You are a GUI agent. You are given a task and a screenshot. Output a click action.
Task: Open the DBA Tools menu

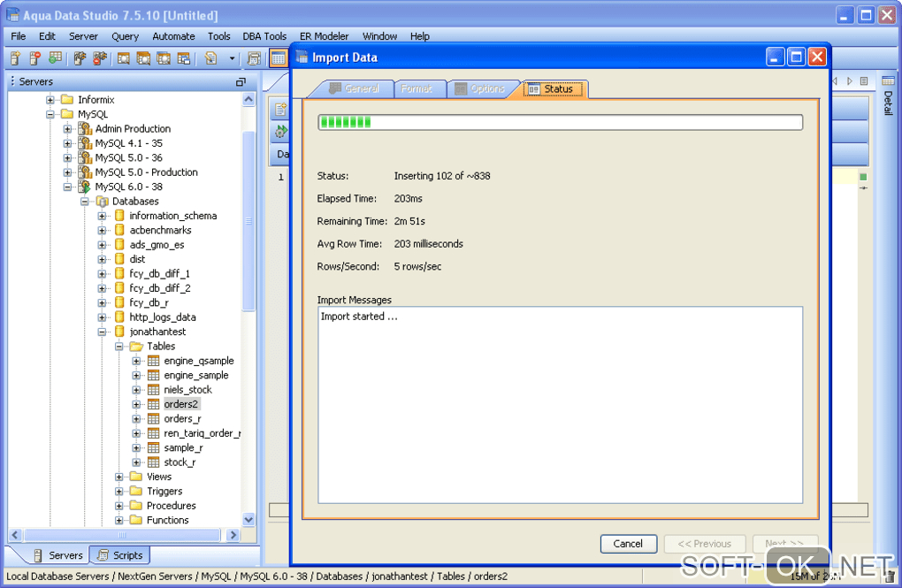click(x=264, y=36)
